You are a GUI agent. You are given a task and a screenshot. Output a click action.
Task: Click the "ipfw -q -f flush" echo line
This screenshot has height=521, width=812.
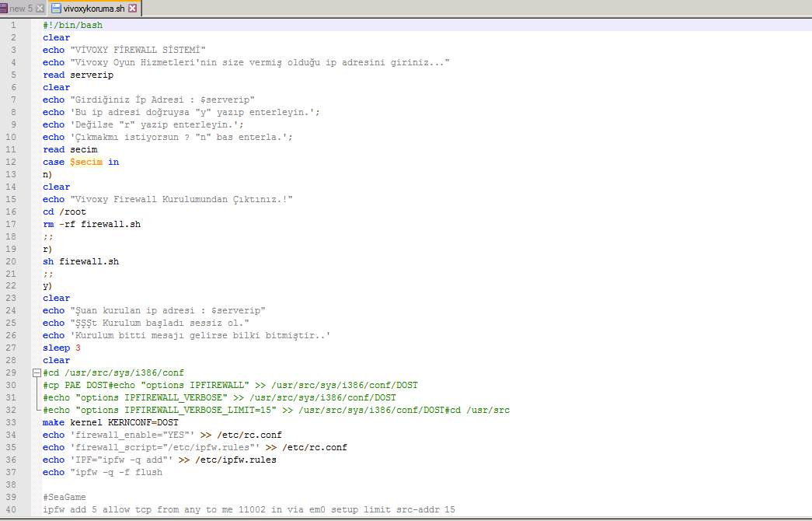103,473
